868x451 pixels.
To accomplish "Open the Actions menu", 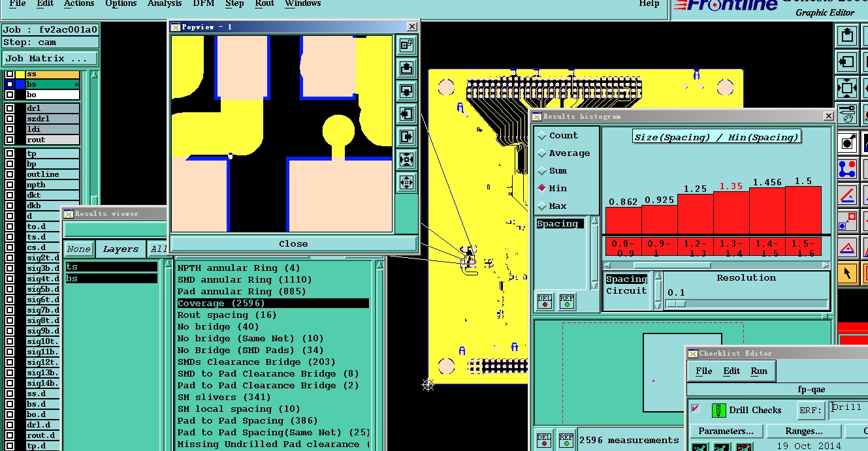I will (79, 4).
